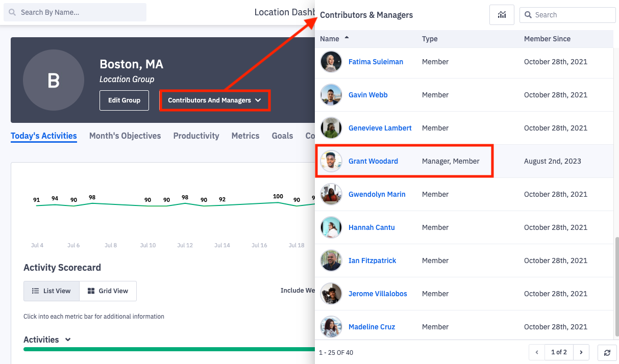This screenshot has height=364, width=619.
Task: Open the Month's Objectives tab
Action: pyautogui.click(x=125, y=136)
